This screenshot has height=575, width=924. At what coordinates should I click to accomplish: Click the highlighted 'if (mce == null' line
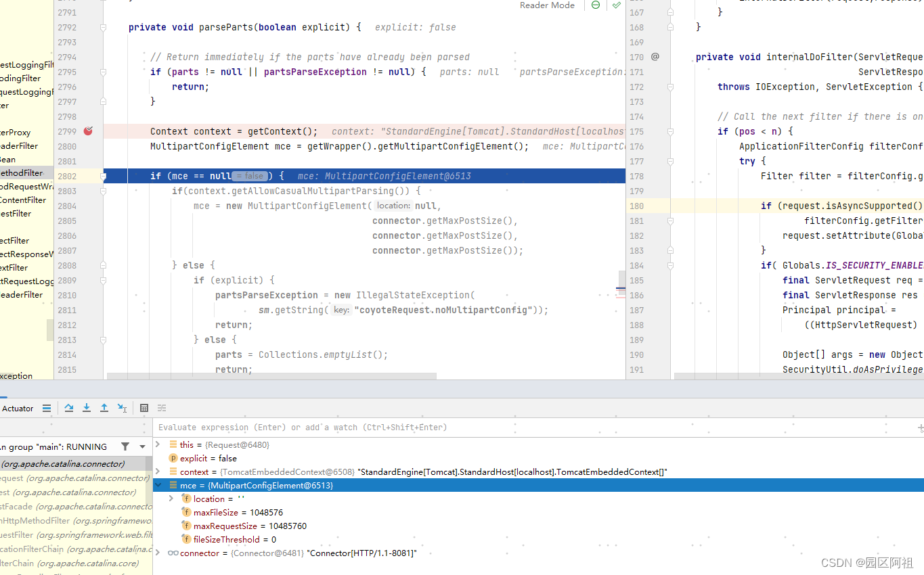click(364, 176)
